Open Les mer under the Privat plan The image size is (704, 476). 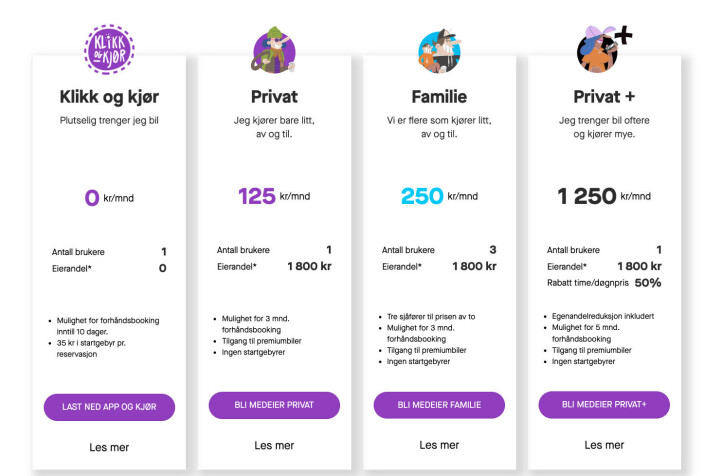click(x=274, y=445)
